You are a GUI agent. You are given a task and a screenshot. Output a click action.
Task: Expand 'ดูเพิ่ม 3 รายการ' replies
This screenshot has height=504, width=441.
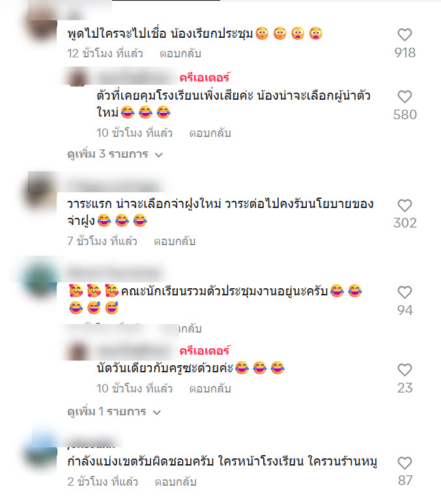tap(115, 155)
